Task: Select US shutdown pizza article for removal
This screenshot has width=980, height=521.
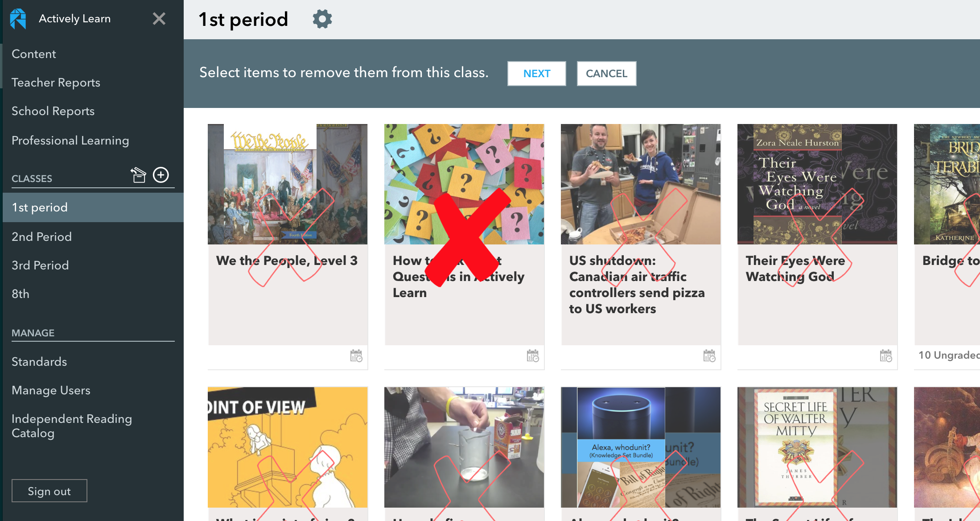Action: [x=641, y=234]
